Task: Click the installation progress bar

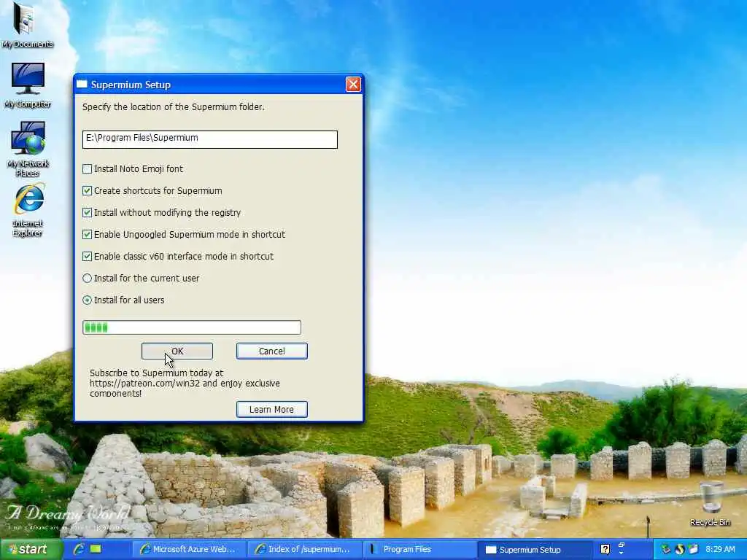Action: [192, 327]
